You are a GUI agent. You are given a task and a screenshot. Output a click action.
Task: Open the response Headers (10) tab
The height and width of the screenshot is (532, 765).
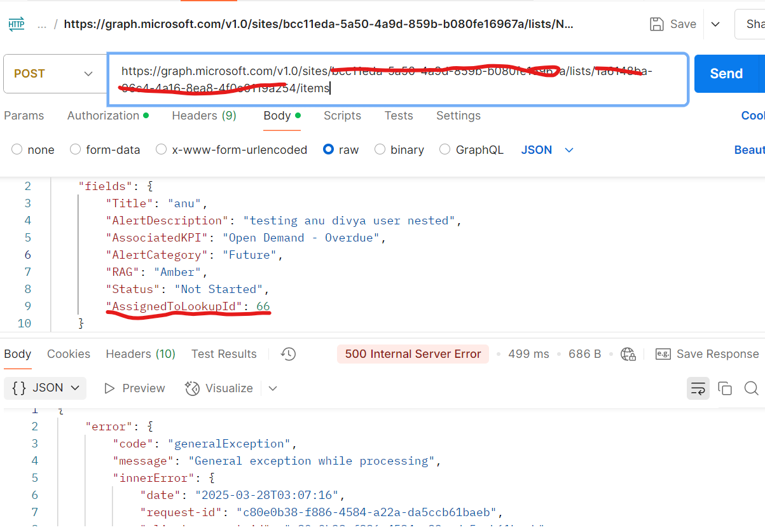coord(141,354)
